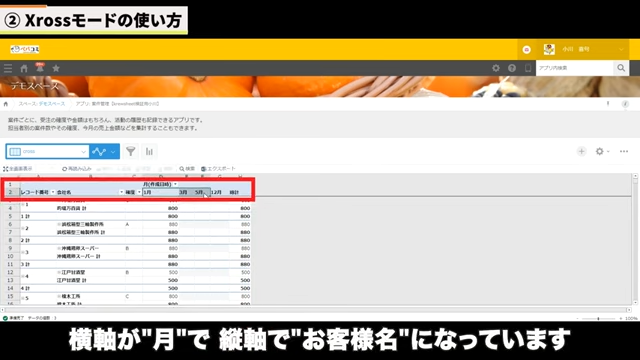640x360 pixels.
Task: Open favorites star icon
Action: 56,69
